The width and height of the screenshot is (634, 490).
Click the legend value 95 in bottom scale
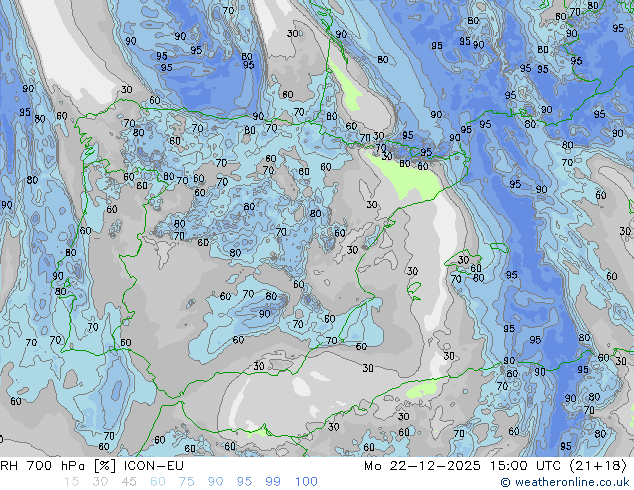point(244,482)
